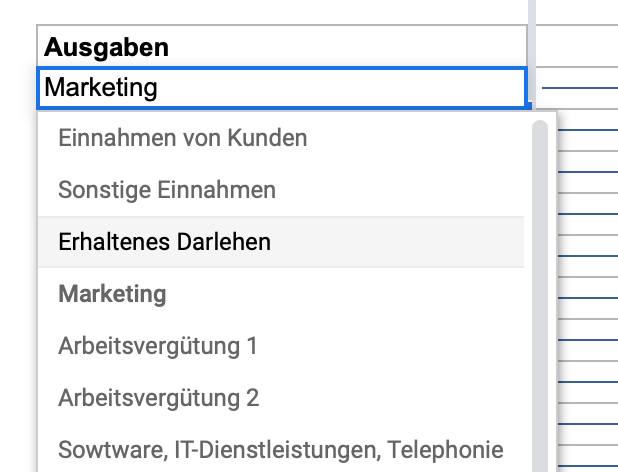618x472 pixels.
Task: Select the bold Marketing dropdown option
Action: pyautogui.click(x=112, y=294)
